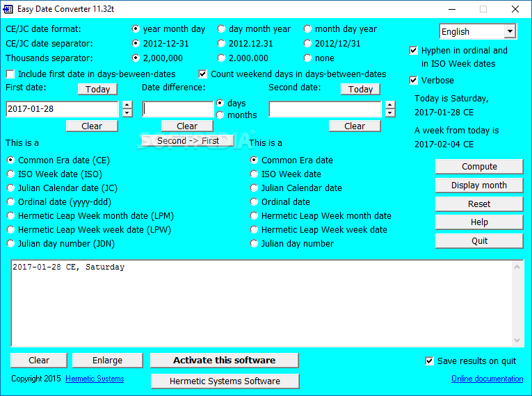The width and height of the screenshot is (532, 396).
Task: Set first date as Hermetic Leap Week week (LPW)
Action: click(11, 230)
